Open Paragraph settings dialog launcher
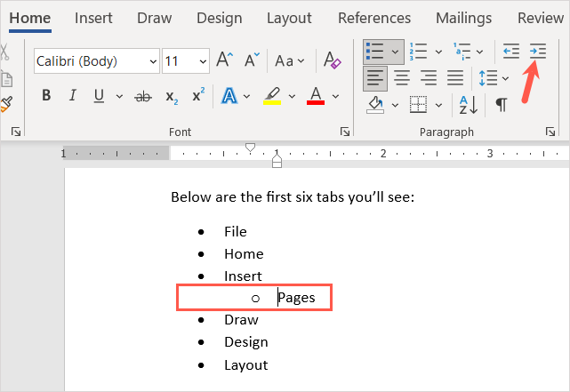The image size is (570, 392). pyautogui.click(x=550, y=132)
